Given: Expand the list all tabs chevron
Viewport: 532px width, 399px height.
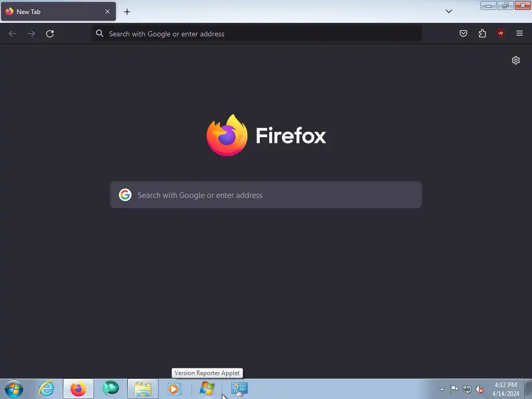Looking at the screenshot, I should (x=449, y=11).
